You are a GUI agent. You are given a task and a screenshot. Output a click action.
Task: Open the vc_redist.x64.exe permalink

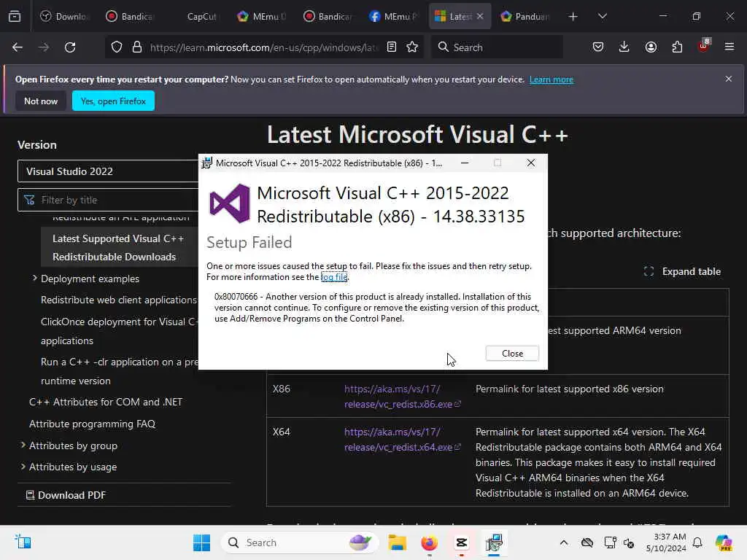tap(402, 440)
